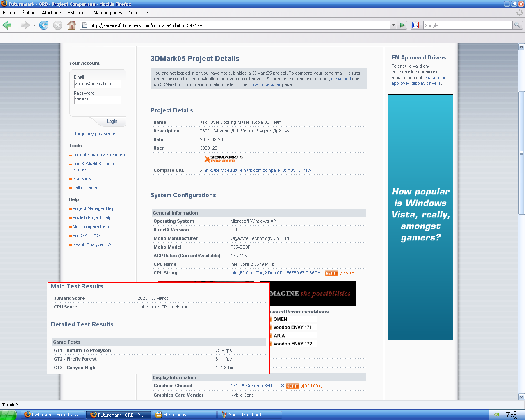
Task: Click 'I forgot my password' link
Action: tap(94, 134)
